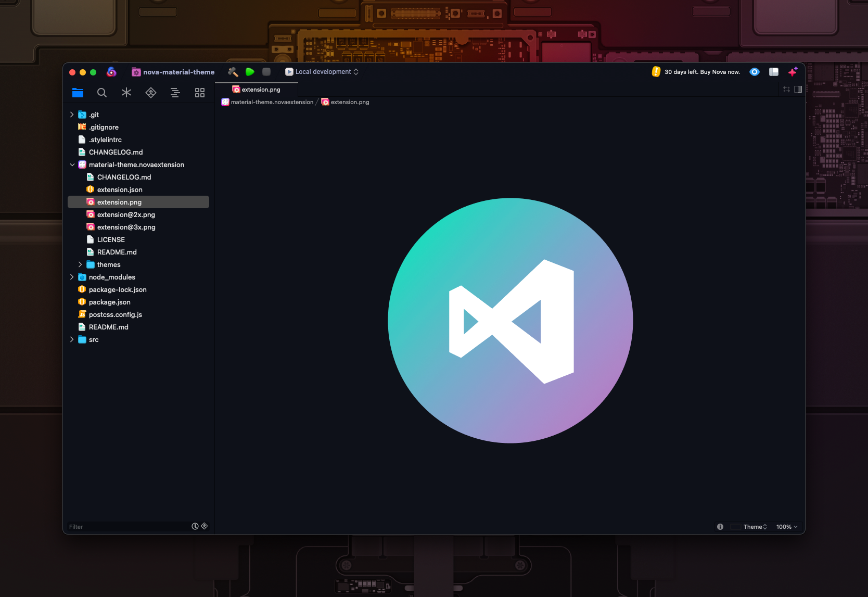
Task: Click the nova-material-theme project title
Action: click(x=173, y=72)
